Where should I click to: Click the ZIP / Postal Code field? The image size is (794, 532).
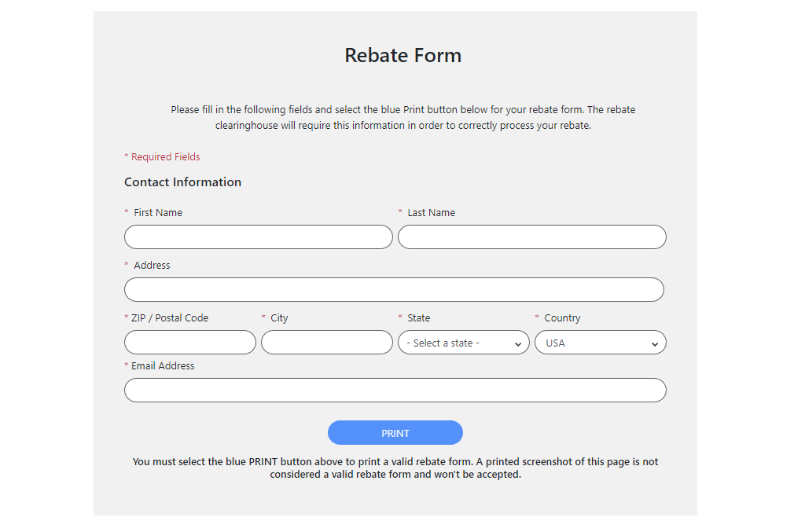[x=189, y=343]
